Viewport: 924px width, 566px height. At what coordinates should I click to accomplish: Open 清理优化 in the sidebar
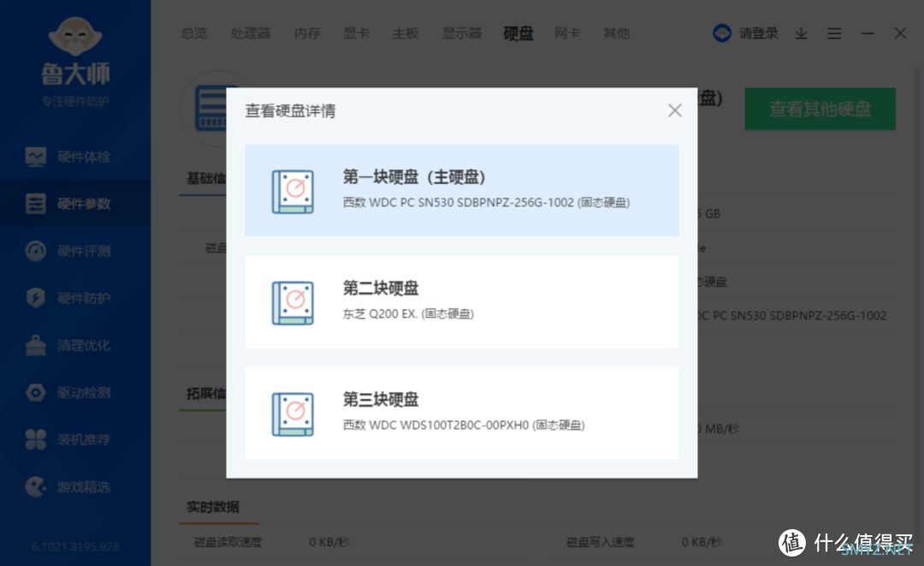coord(75,345)
